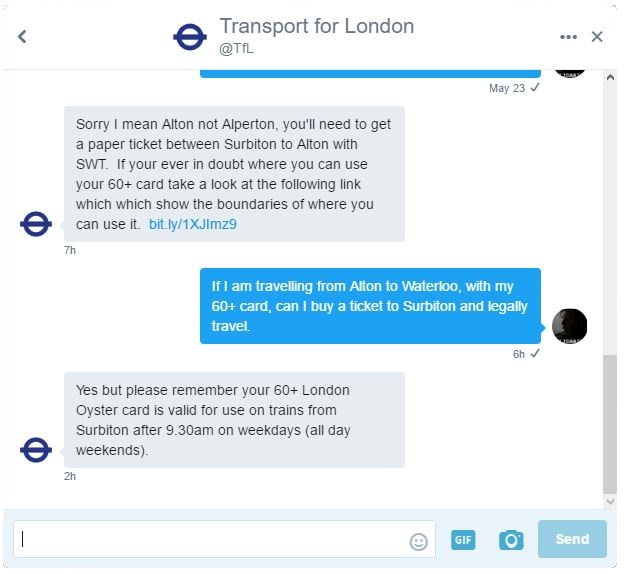Attach a photo using the camera icon

coord(511,540)
